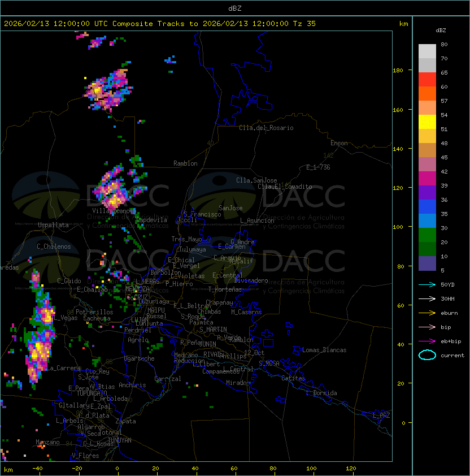Viewport: 470px width, 476px height.
Task: Click the 'Lomas_Blancas' place label
Action: [x=324, y=350]
